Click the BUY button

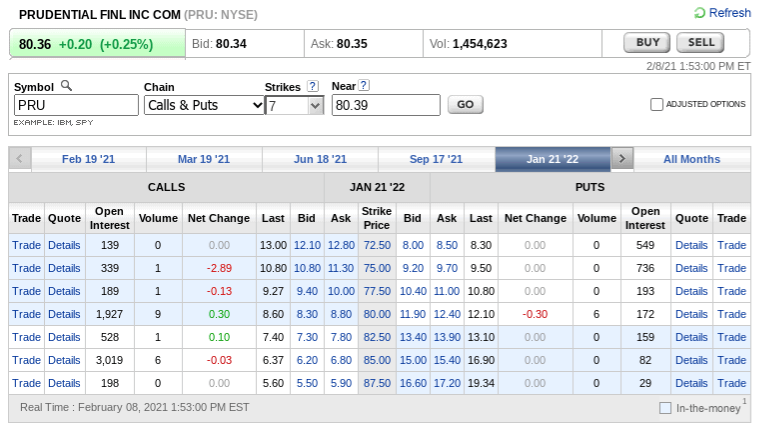click(647, 43)
